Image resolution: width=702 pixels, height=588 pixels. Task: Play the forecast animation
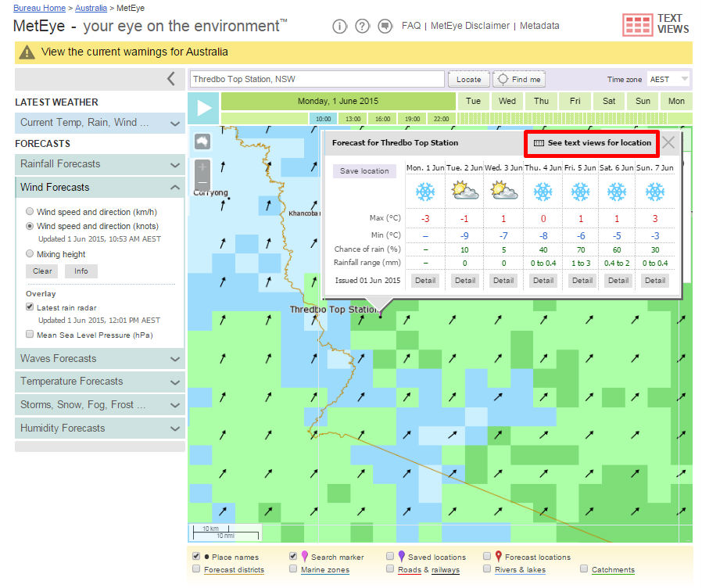(203, 108)
